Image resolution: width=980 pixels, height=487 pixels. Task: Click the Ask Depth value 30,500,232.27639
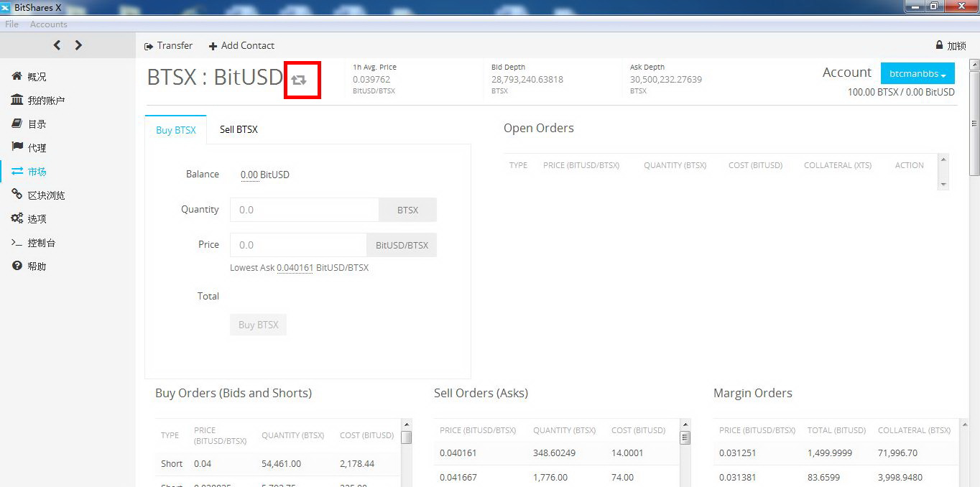pos(666,80)
